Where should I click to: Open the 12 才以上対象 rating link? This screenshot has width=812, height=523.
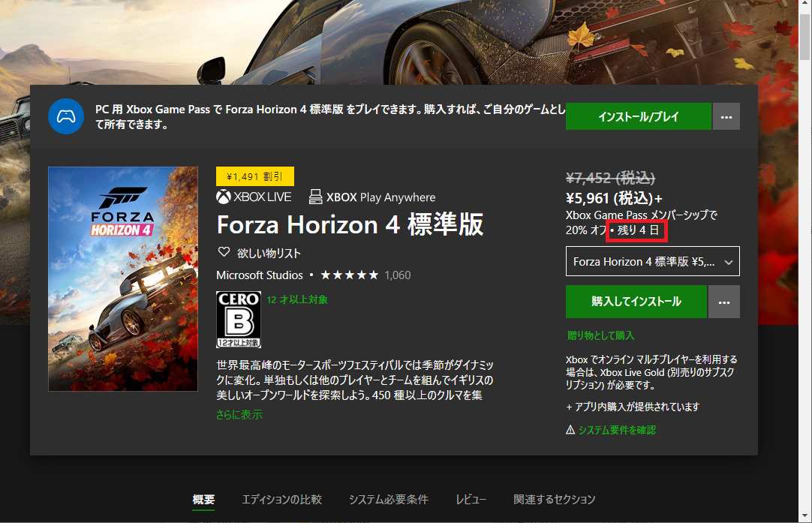click(x=297, y=299)
